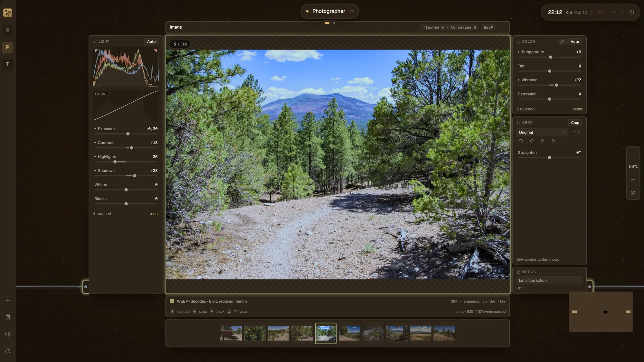Select the second page indicator dot

(x=334, y=23)
